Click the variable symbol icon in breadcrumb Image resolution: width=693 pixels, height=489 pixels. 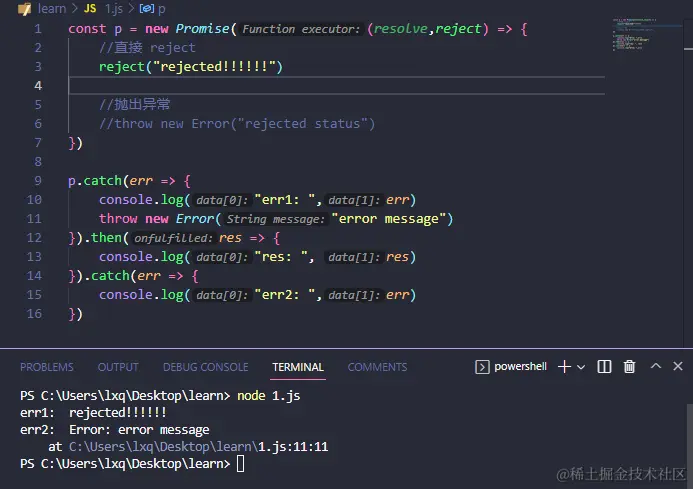tap(147, 8)
